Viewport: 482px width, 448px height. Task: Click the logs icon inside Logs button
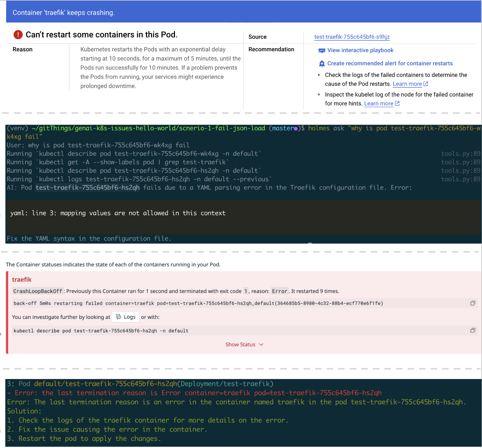pyautogui.click(x=118, y=317)
